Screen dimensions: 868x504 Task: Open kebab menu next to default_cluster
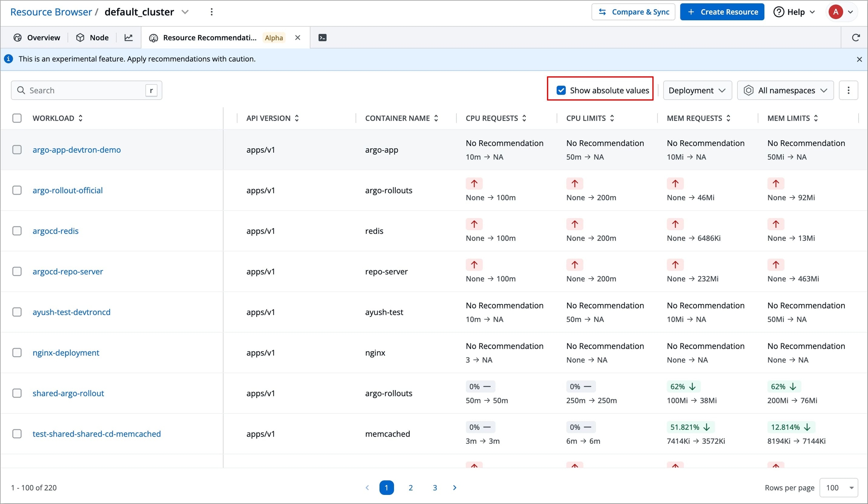point(212,12)
